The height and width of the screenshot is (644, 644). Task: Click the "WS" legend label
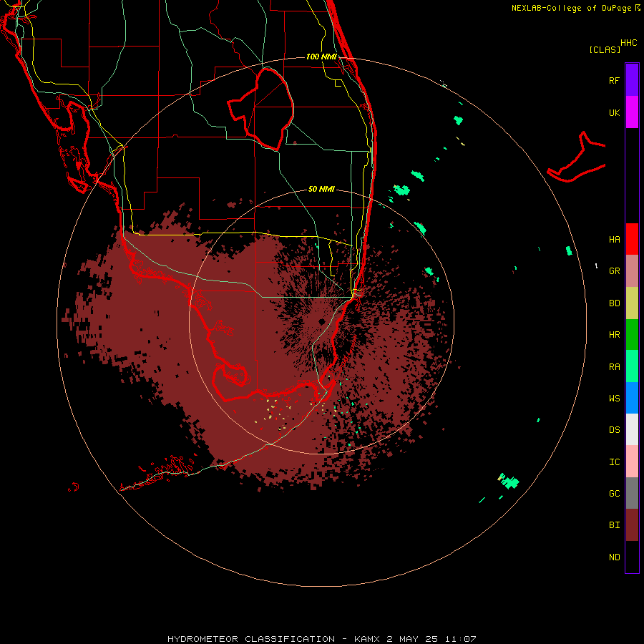coord(614,399)
